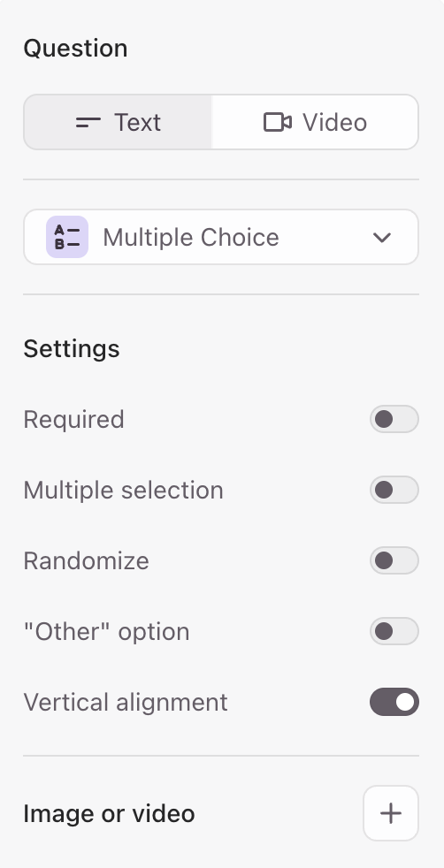
Task: Enable the Randomize toggle
Action: 394,560
